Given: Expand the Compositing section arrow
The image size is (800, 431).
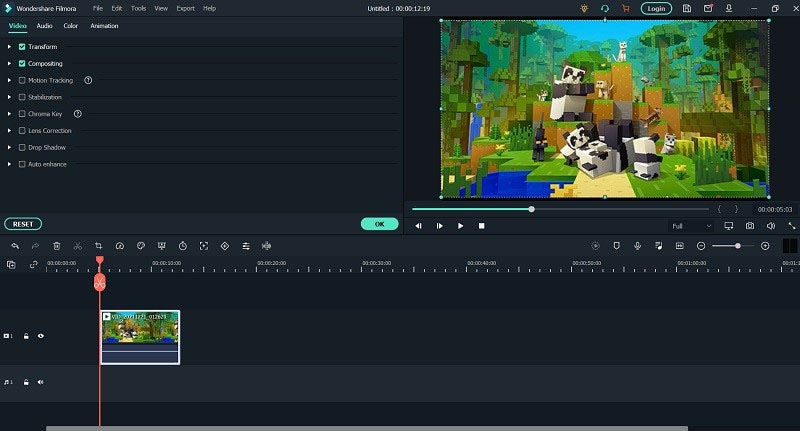Looking at the screenshot, I should click(9, 63).
